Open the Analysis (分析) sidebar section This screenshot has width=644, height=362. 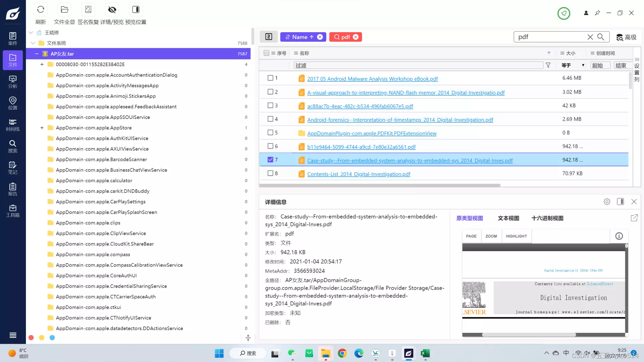point(13,82)
